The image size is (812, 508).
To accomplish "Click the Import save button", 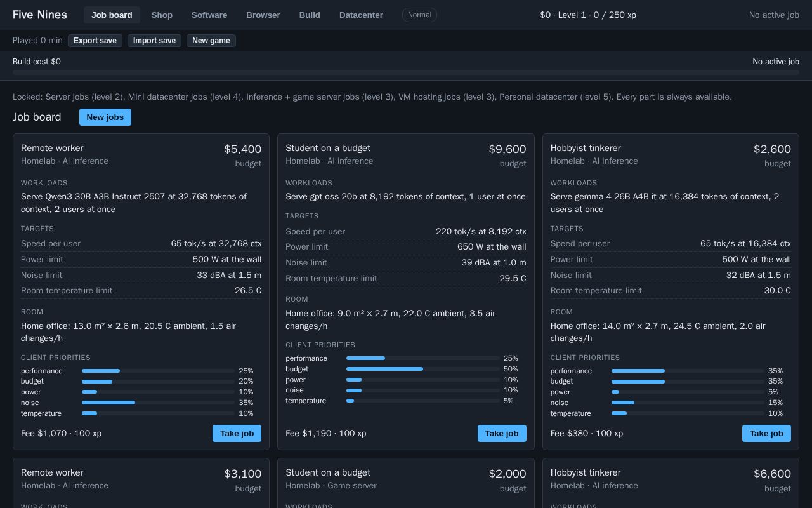I will click(x=154, y=41).
